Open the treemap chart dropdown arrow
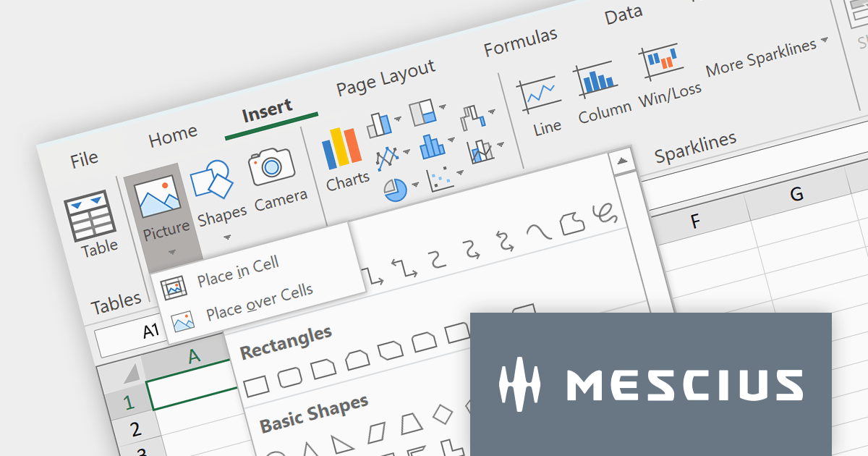The image size is (868, 456). click(x=442, y=107)
